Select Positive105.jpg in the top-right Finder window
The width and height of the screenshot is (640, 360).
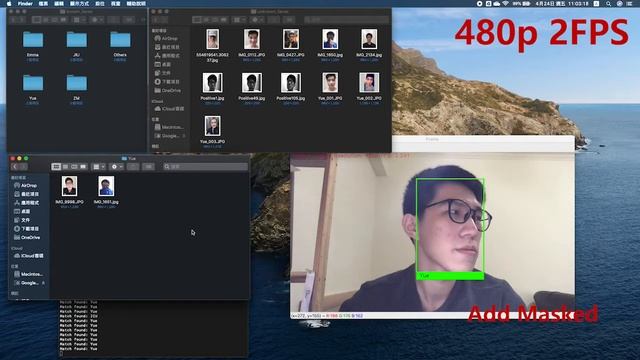pyautogui.click(x=291, y=83)
